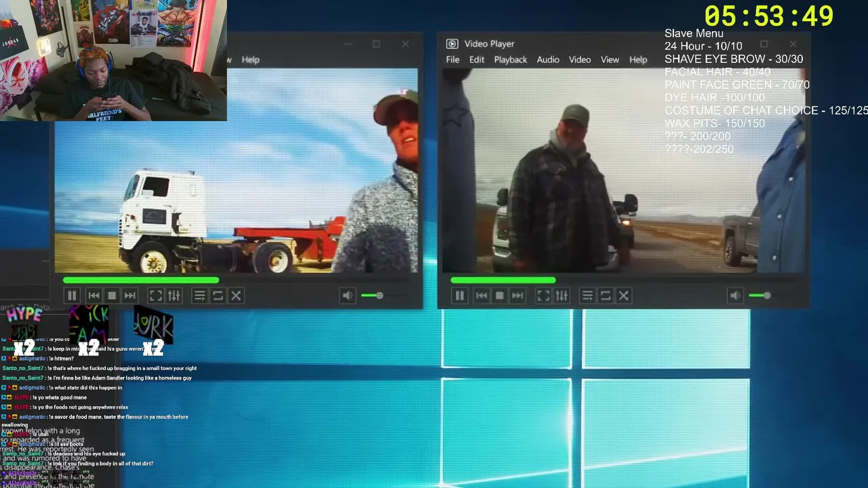868x488 pixels.
Task: Open extended settings in right Video Player
Action: pos(561,296)
